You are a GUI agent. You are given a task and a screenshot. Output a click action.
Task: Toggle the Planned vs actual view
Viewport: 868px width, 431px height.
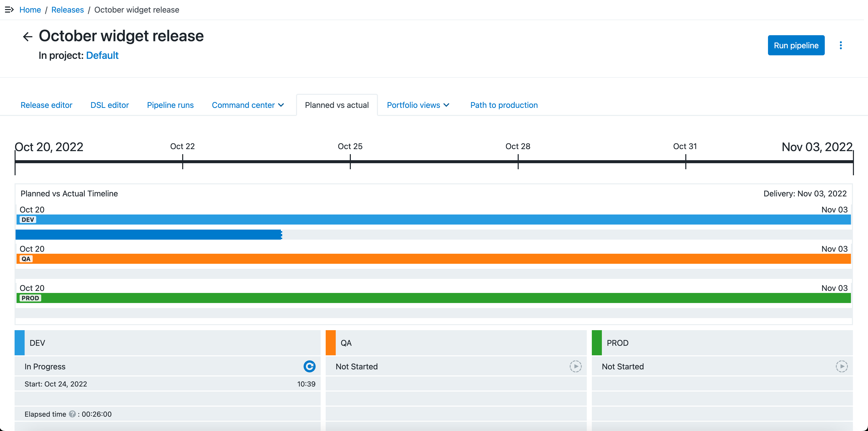pos(336,105)
